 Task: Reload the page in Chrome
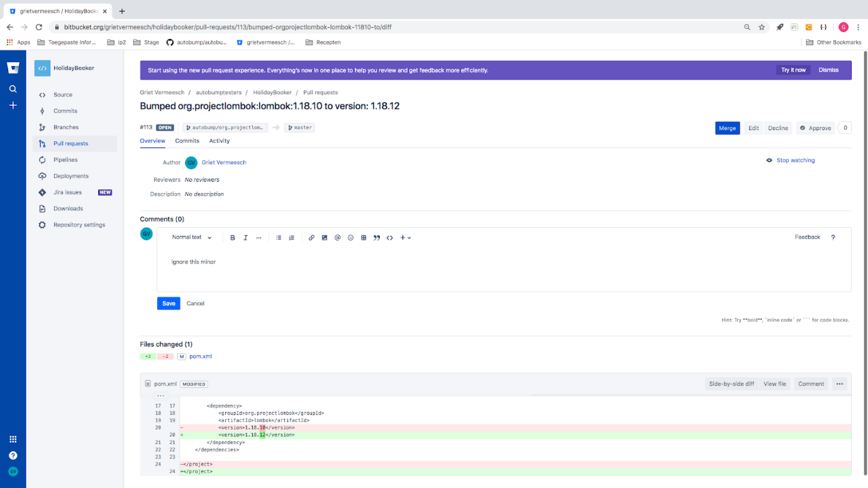click(39, 27)
